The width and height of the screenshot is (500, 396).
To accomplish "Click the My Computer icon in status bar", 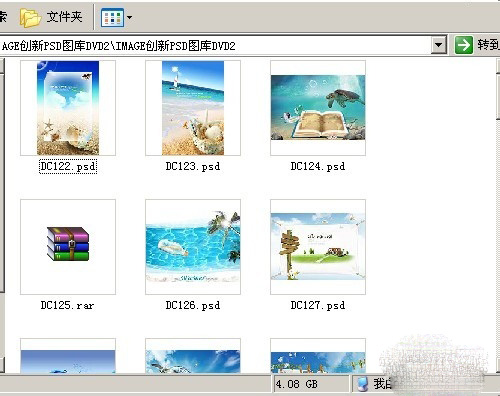I will pyautogui.click(x=362, y=384).
